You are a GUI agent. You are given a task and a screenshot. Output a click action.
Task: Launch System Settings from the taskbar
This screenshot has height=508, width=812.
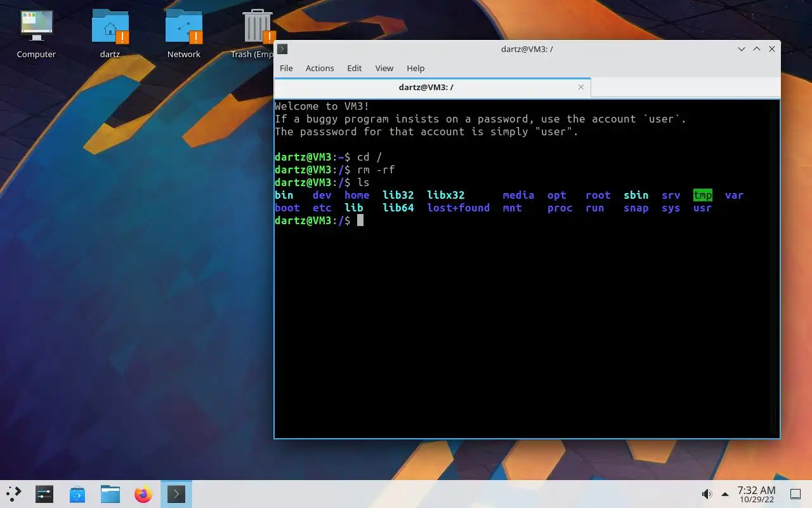pos(44,494)
